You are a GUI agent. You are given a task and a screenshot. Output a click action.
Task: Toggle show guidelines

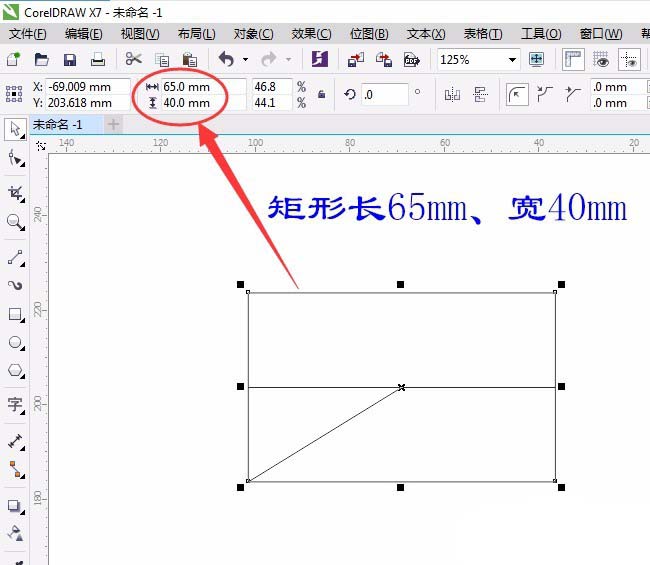click(629, 59)
